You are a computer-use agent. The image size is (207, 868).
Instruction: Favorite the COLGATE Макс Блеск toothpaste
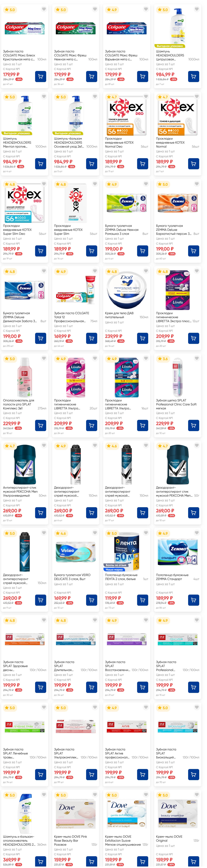44,9
